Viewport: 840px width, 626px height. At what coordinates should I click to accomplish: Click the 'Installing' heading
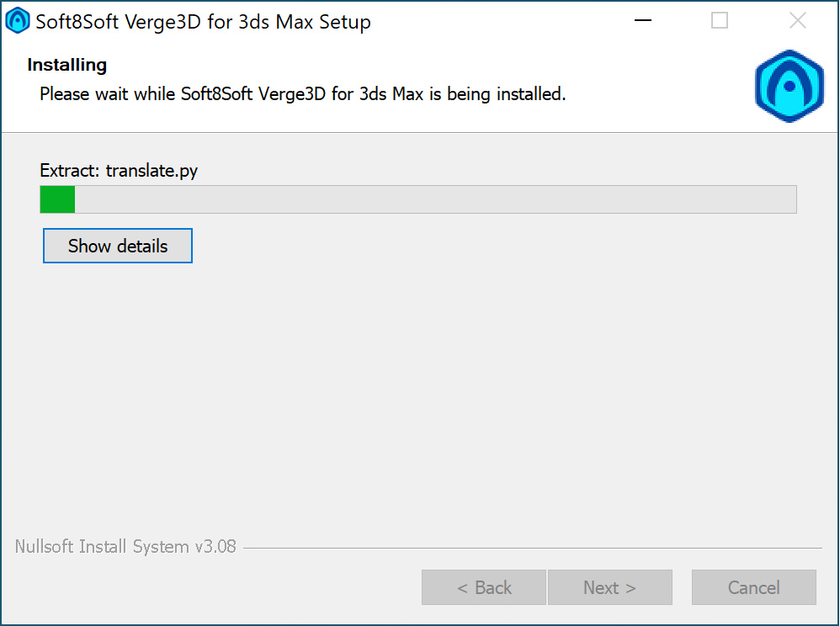point(67,65)
